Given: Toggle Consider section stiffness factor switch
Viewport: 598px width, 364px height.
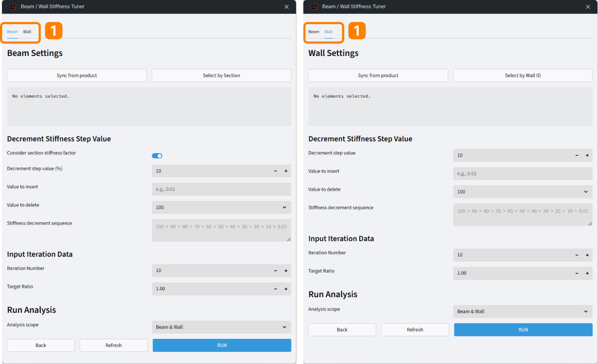Looking at the screenshot, I should coord(157,156).
